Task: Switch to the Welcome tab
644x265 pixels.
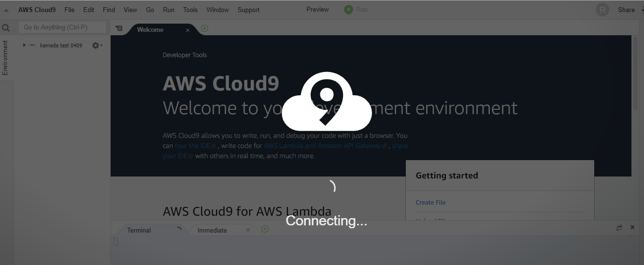Action: point(150,30)
